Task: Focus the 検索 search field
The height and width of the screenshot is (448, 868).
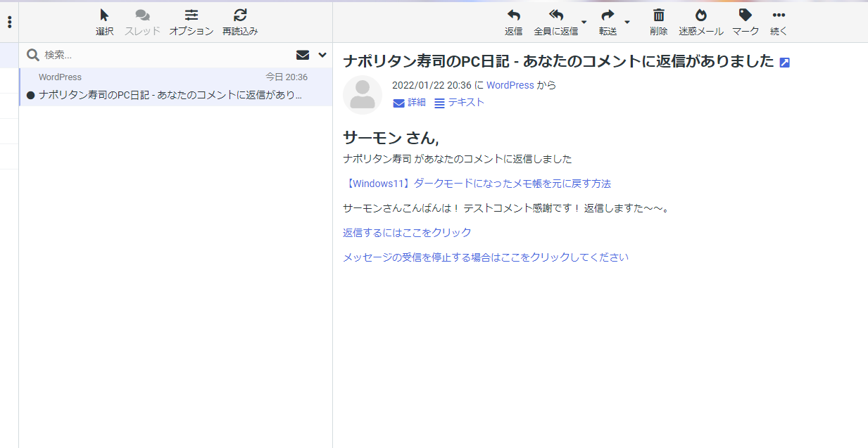Action: pyautogui.click(x=165, y=55)
